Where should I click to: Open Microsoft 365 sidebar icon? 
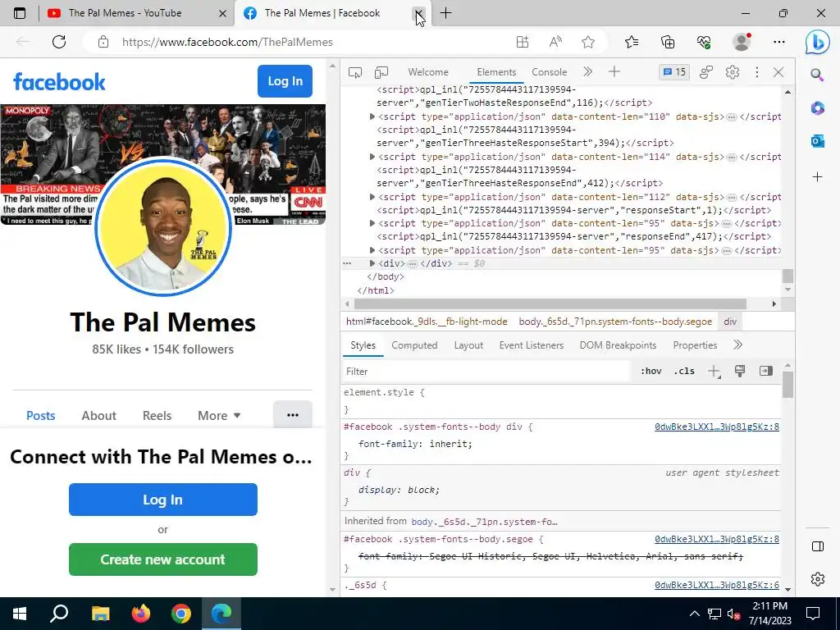[818, 108]
